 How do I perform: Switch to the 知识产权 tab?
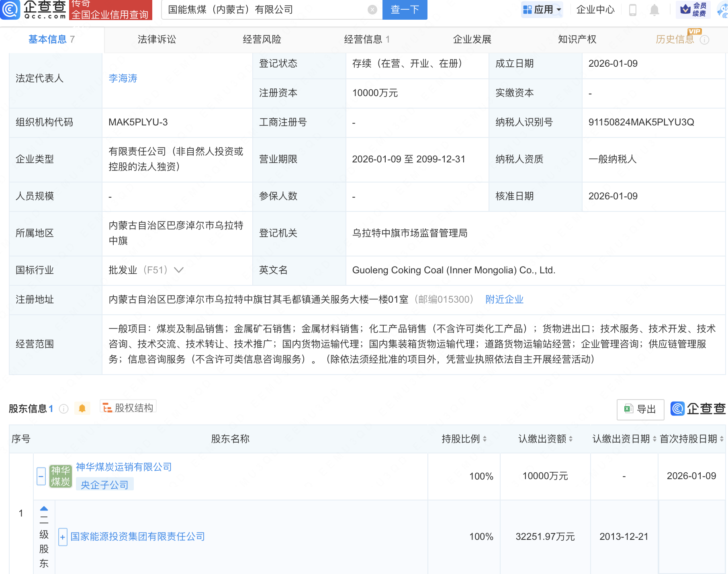click(577, 39)
